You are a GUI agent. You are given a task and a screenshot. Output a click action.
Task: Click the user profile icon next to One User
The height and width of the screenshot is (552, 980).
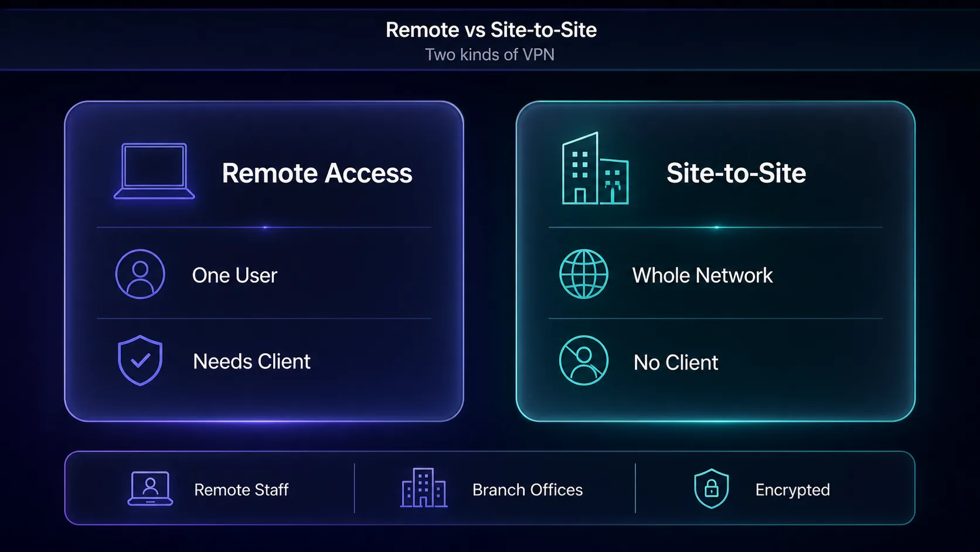[140, 274]
